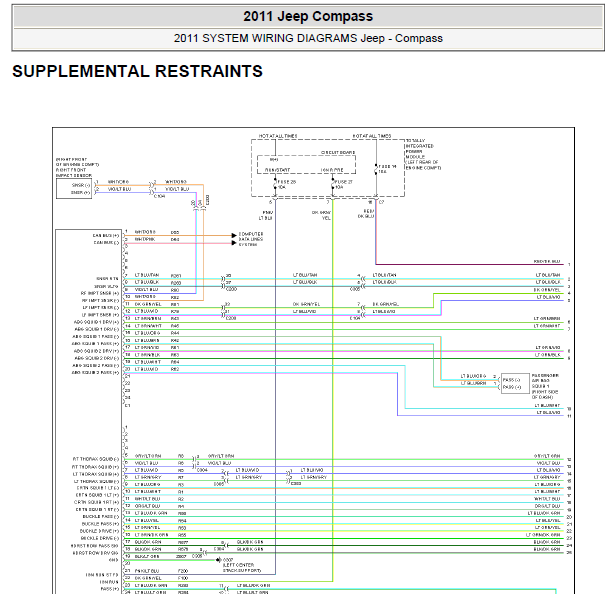The height and width of the screenshot is (594, 605).
Task: Click the Passenger Air Bag Squib 1 box
Action: point(515,383)
